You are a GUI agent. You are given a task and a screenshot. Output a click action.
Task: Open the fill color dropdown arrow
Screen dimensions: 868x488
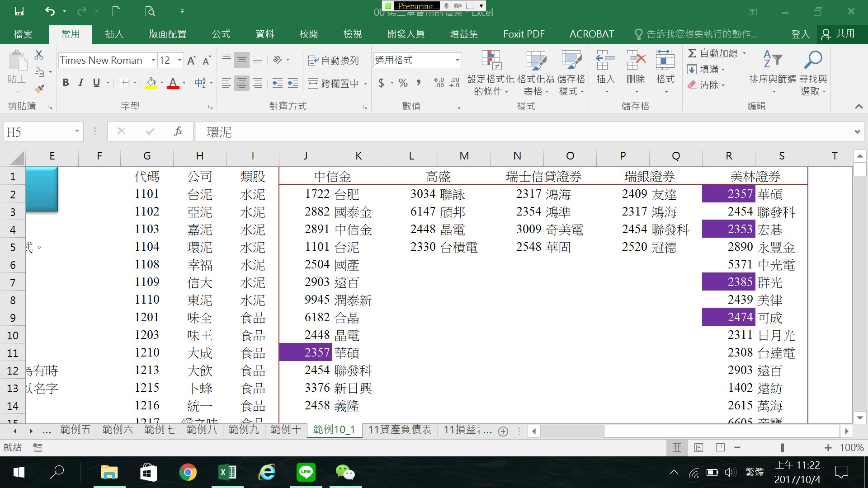click(162, 83)
